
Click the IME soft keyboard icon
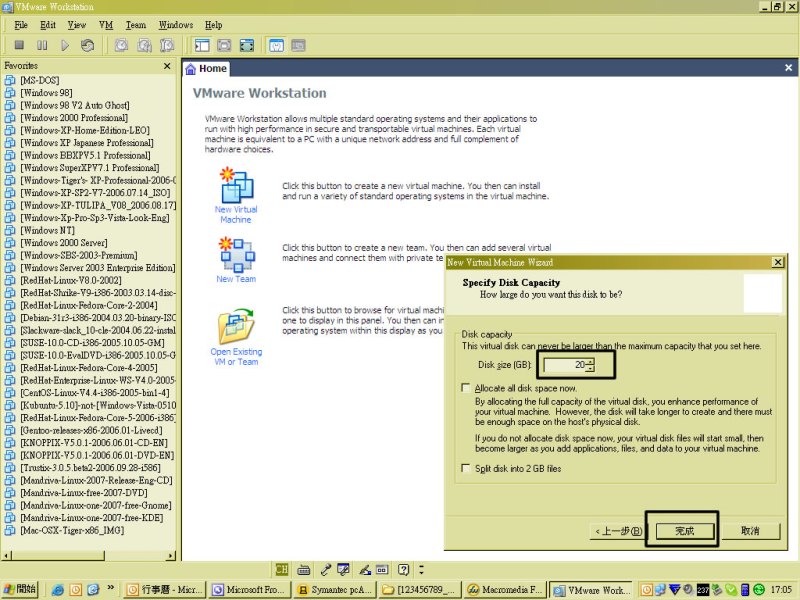[x=304, y=569]
